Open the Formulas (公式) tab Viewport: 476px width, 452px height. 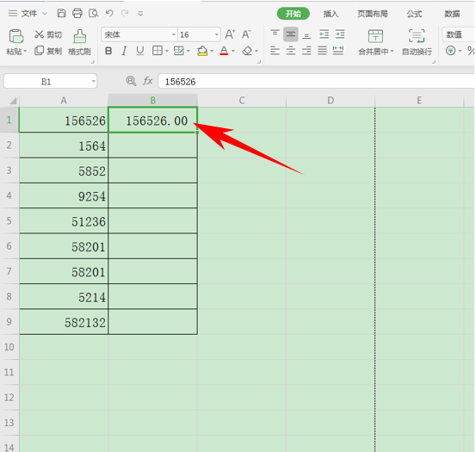pos(414,14)
